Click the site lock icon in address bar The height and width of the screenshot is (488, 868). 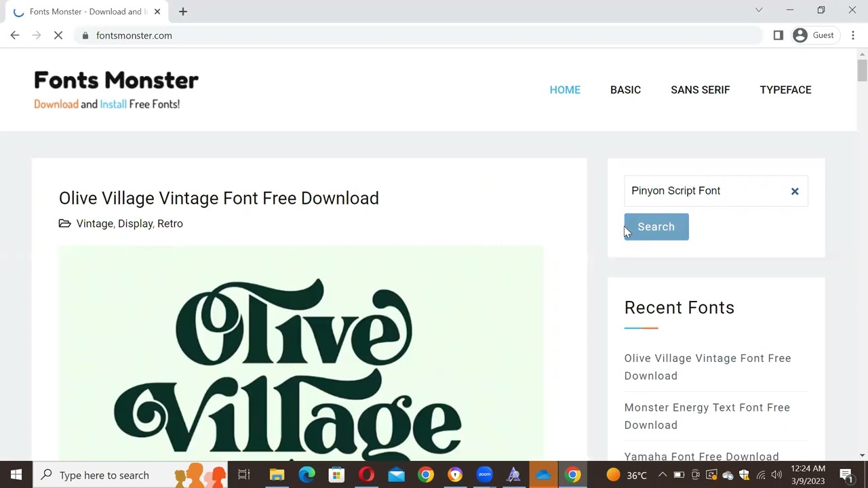point(85,35)
